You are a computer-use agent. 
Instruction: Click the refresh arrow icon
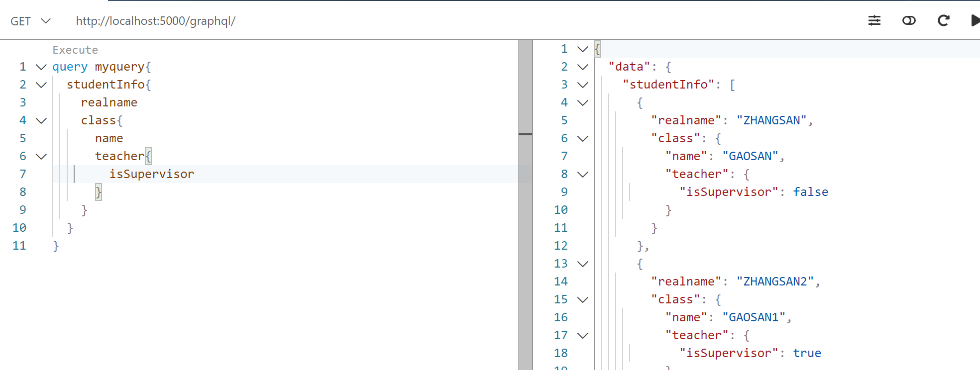(x=943, y=20)
